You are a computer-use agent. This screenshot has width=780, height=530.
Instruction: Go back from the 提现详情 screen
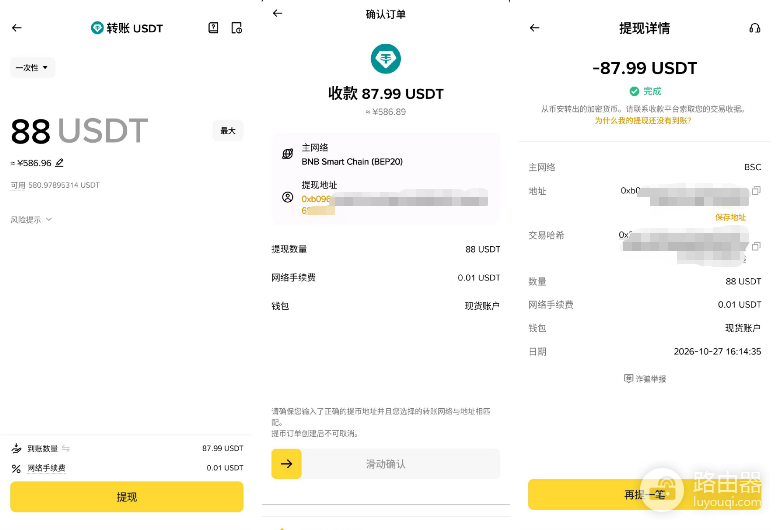[x=535, y=28]
